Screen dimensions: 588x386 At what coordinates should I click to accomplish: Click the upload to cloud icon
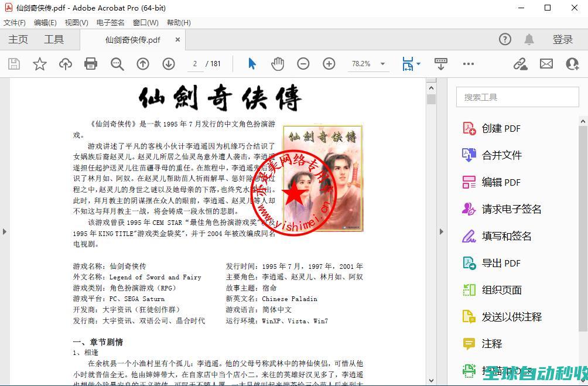click(x=65, y=64)
